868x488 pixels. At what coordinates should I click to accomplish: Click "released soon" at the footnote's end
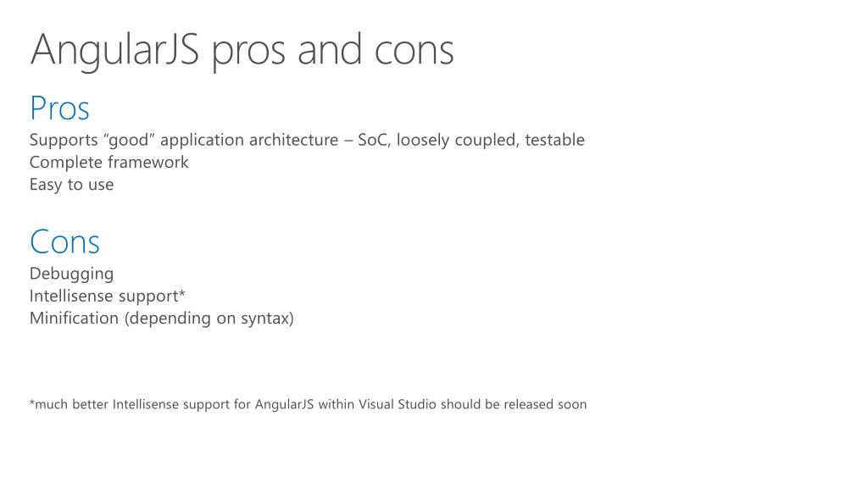click(545, 404)
